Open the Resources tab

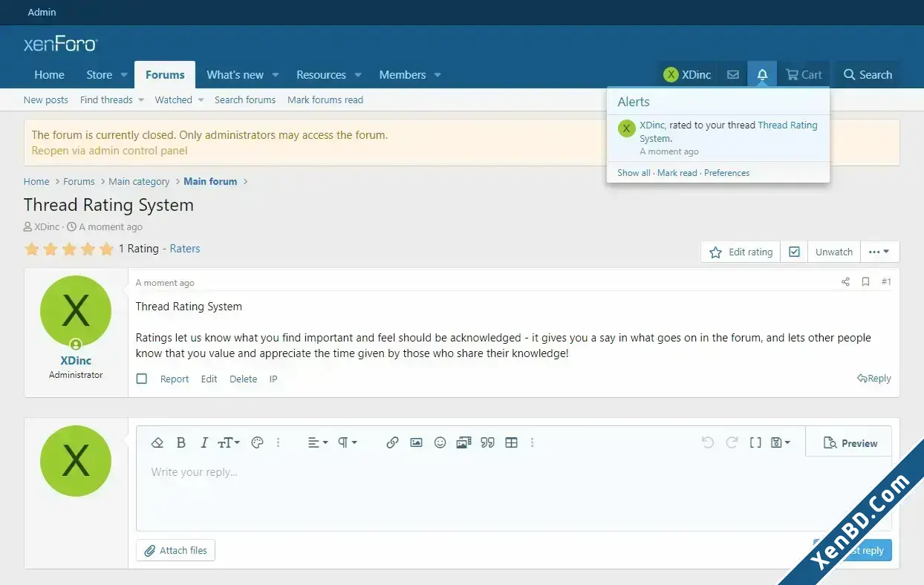pyautogui.click(x=321, y=75)
